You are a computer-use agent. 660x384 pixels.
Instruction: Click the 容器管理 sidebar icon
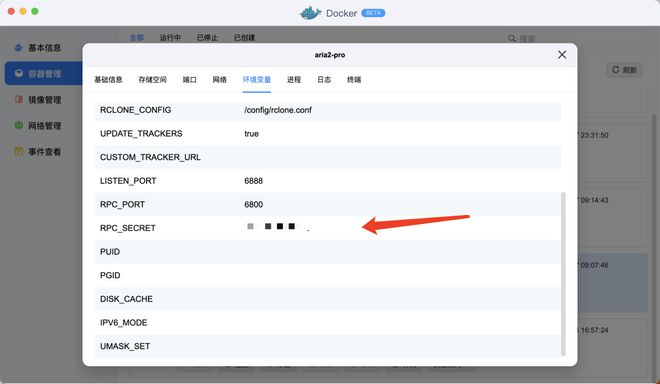point(19,73)
